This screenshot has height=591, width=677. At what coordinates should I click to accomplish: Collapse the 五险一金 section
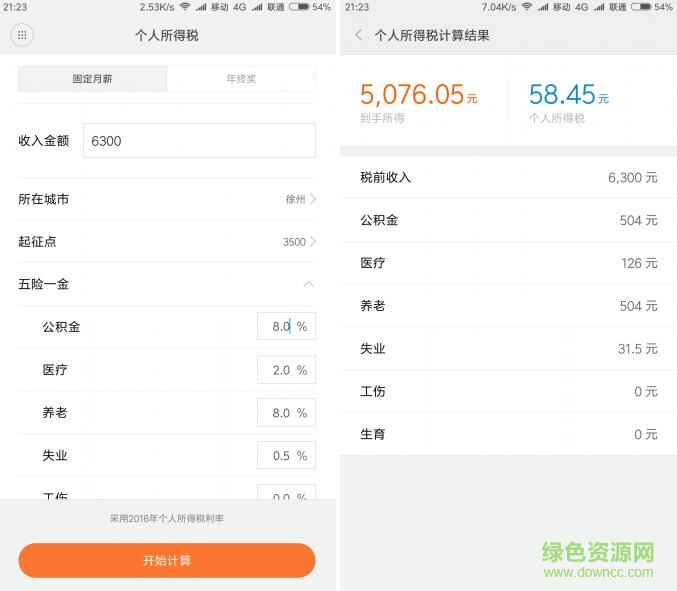(308, 284)
